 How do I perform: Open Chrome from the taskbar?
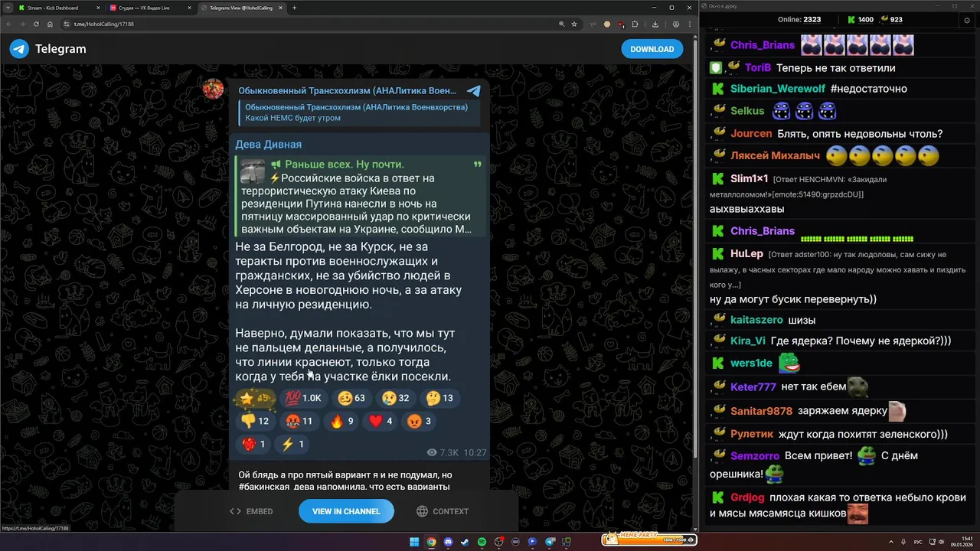431,542
